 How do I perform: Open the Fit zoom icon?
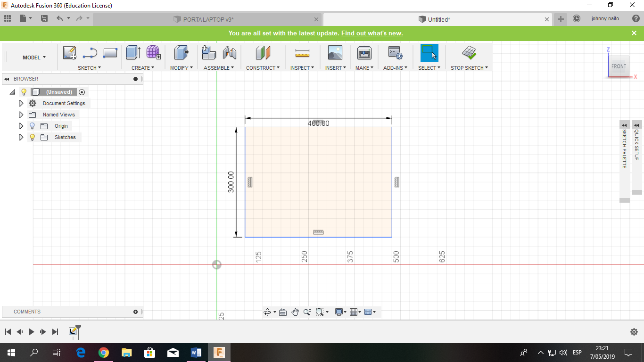[320, 312]
